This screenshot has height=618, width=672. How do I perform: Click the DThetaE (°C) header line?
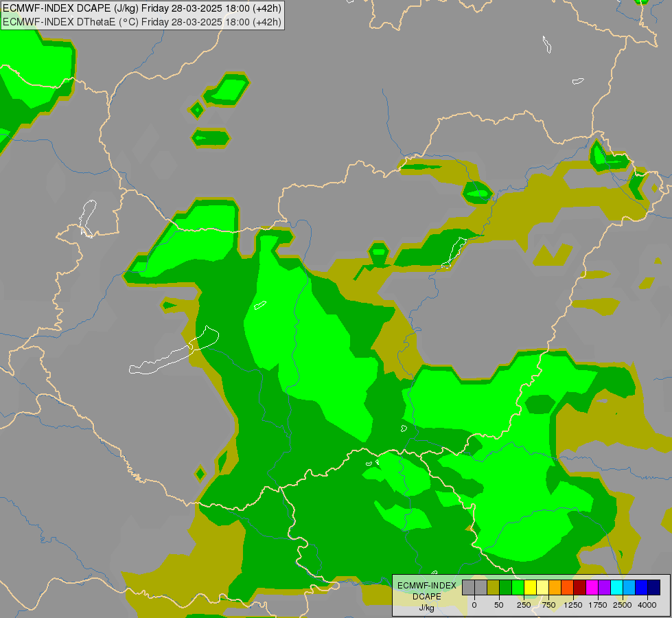[142, 22]
